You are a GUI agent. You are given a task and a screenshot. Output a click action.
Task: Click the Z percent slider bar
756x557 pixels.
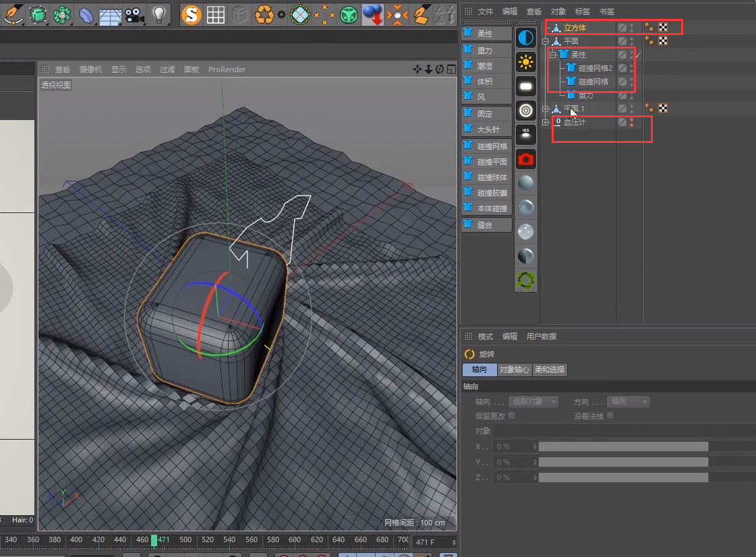(x=623, y=478)
